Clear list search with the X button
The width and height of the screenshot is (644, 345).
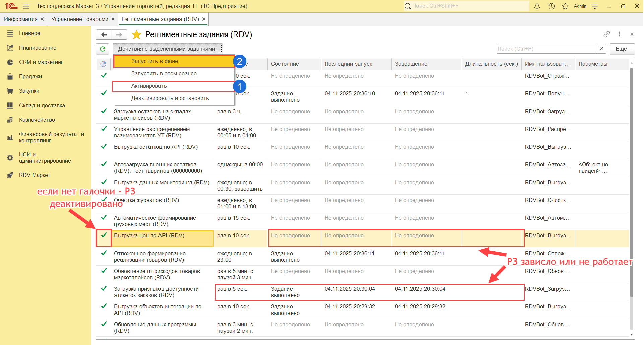click(x=601, y=49)
